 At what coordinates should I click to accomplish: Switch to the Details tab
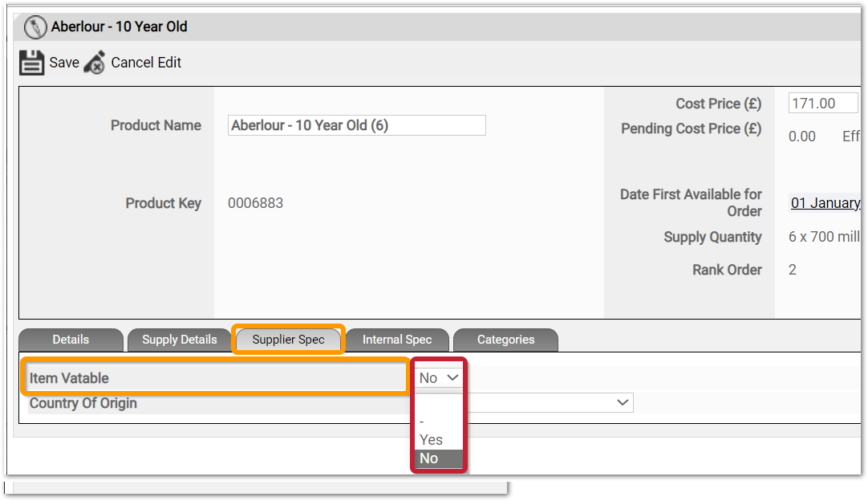tap(71, 340)
